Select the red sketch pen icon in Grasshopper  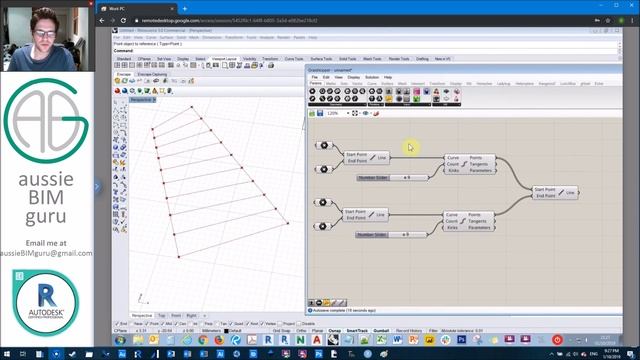click(376, 113)
